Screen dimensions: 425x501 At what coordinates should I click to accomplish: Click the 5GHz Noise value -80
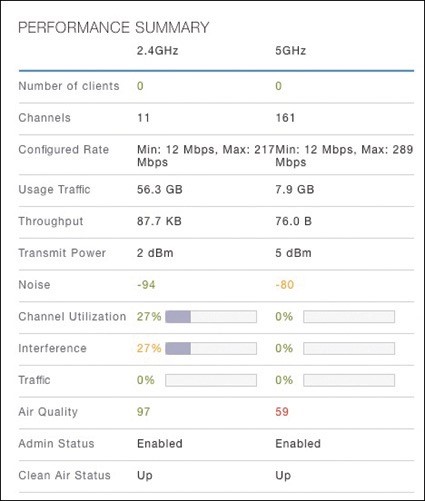[x=285, y=285]
